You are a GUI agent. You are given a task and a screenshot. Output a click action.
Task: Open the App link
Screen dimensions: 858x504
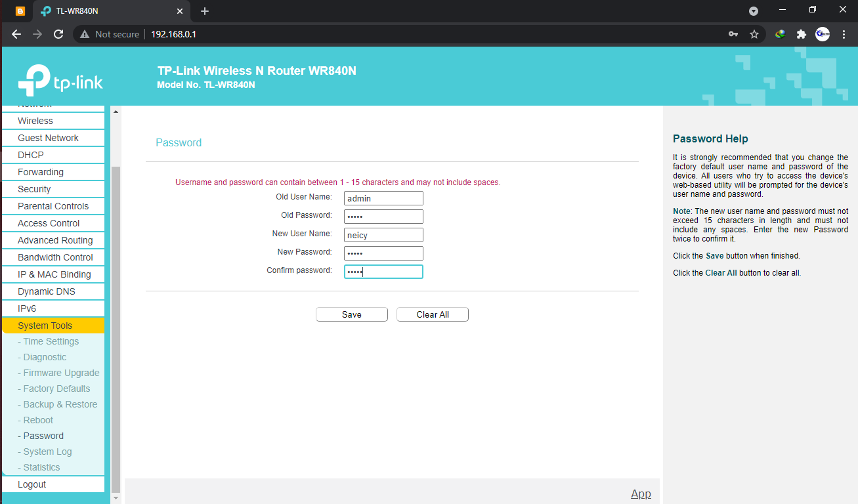click(641, 493)
